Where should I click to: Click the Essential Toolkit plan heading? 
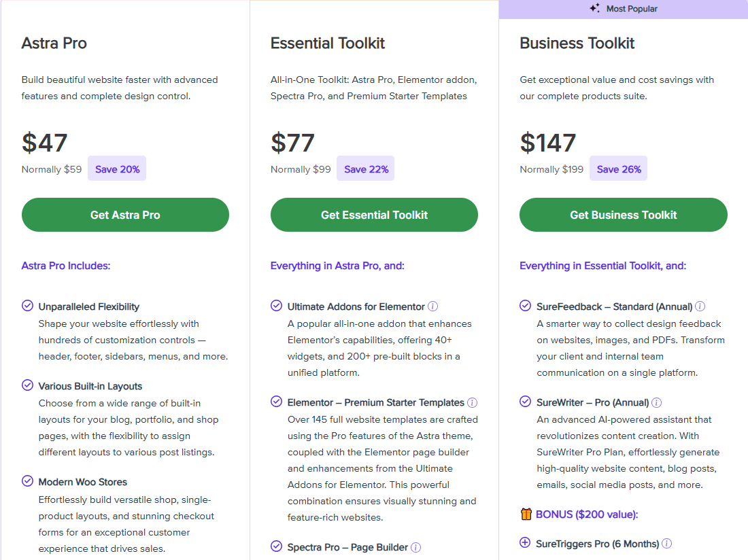(x=328, y=43)
